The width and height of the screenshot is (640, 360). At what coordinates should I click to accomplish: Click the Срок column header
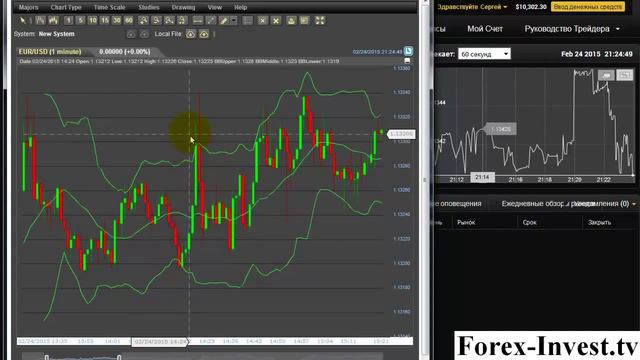point(529,223)
